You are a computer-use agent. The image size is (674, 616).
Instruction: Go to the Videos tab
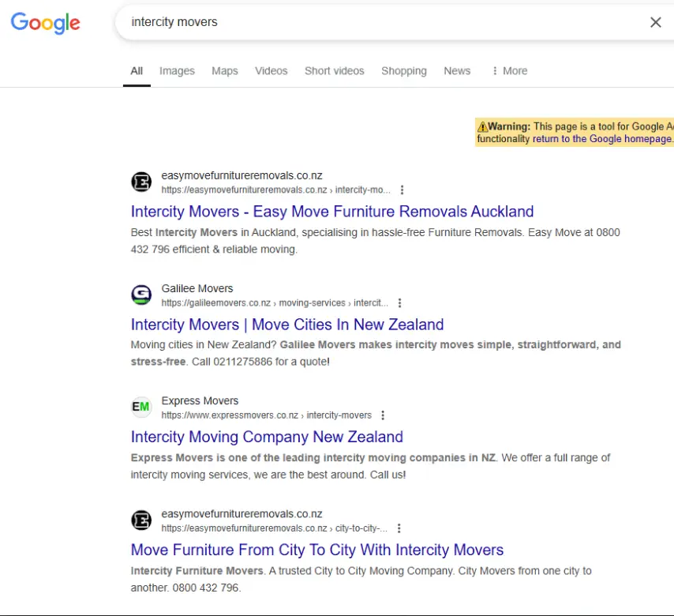(271, 71)
